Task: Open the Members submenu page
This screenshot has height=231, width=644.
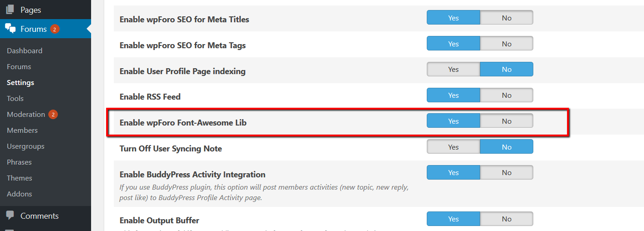Action: [22, 131]
